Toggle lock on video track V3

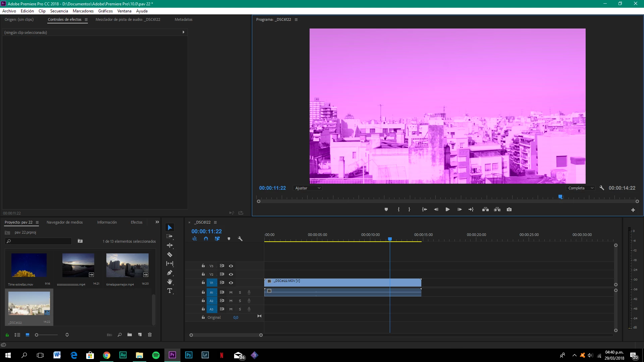[203, 266]
